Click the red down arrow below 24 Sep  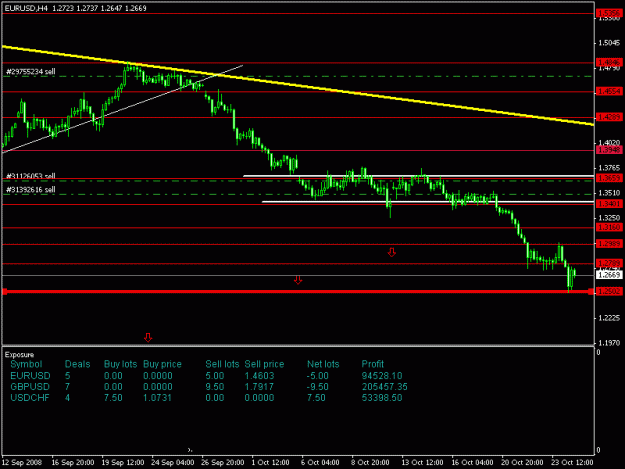(148, 338)
